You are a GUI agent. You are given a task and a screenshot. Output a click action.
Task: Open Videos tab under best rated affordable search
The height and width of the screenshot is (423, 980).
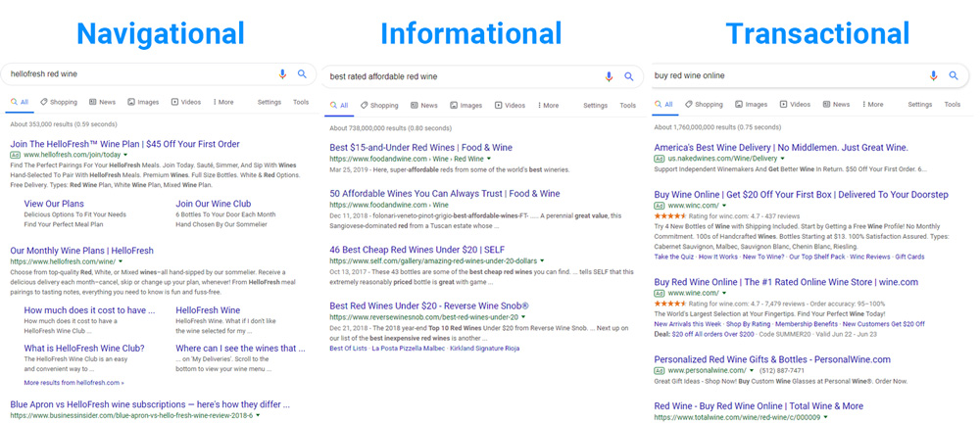coord(510,106)
